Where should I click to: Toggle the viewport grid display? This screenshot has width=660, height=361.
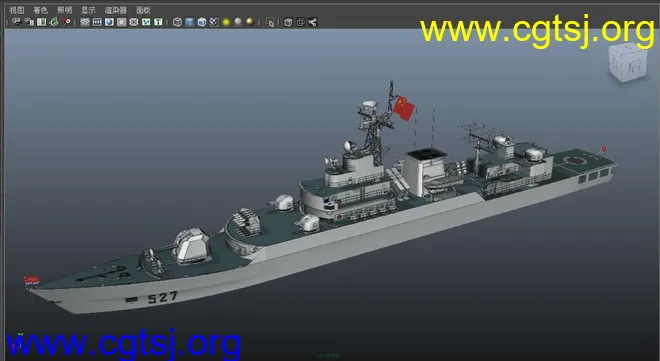pos(85,22)
